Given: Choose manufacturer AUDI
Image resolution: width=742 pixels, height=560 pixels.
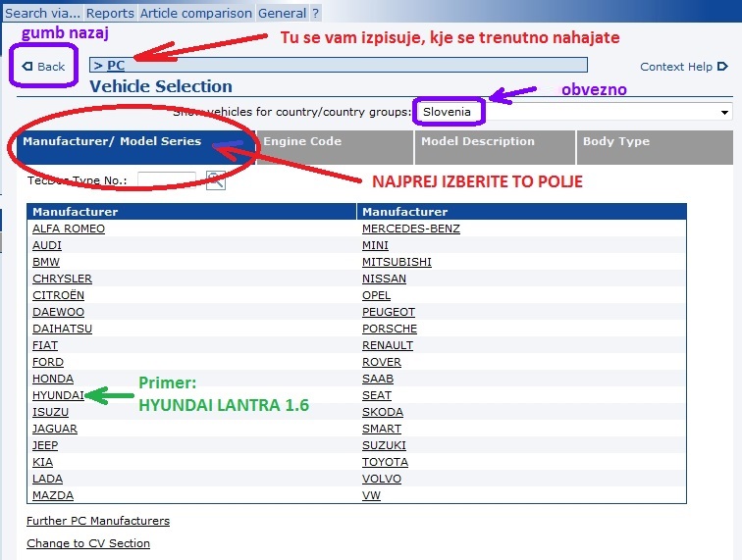Looking at the screenshot, I should click(47, 245).
